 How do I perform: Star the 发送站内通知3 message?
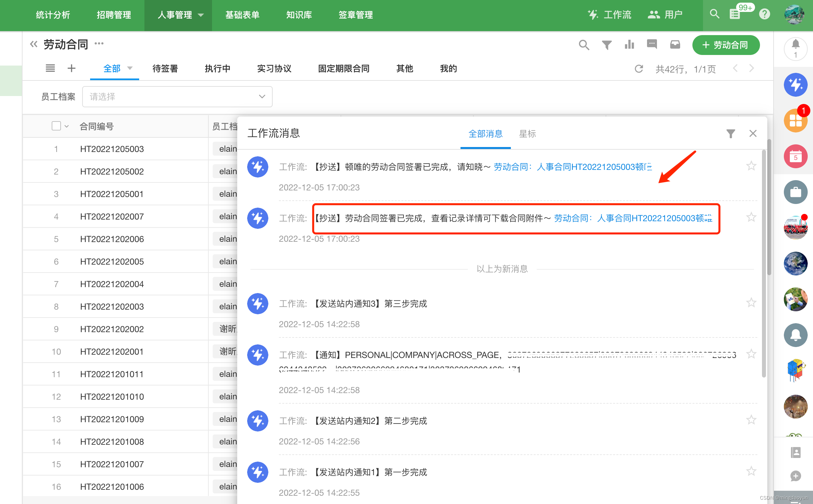[x=751, y=303]
